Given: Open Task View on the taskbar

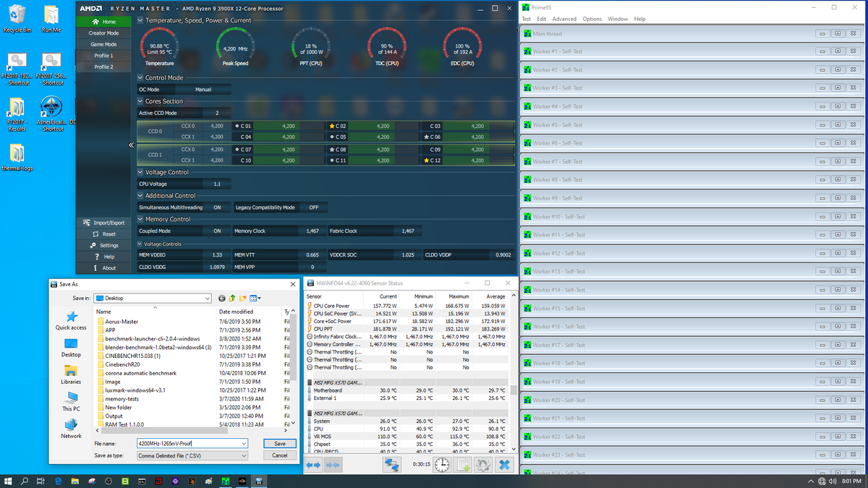Looking at the screenshot, I should point(41,481).
